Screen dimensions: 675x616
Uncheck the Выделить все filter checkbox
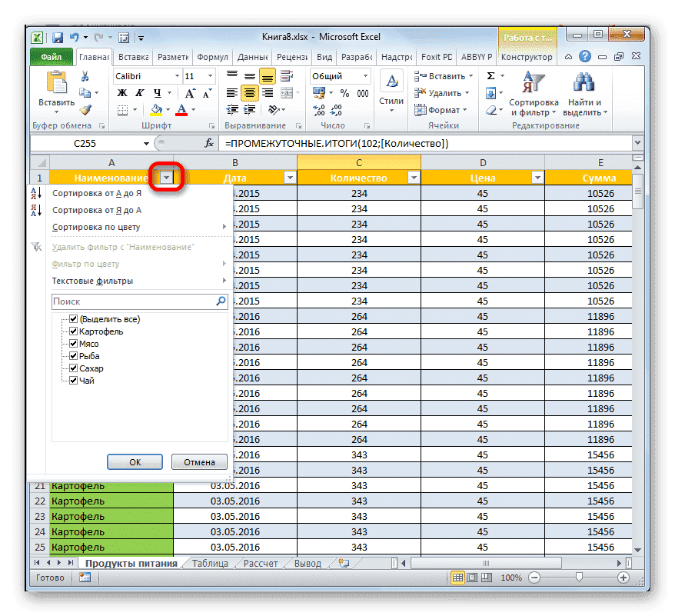point(73,318)
